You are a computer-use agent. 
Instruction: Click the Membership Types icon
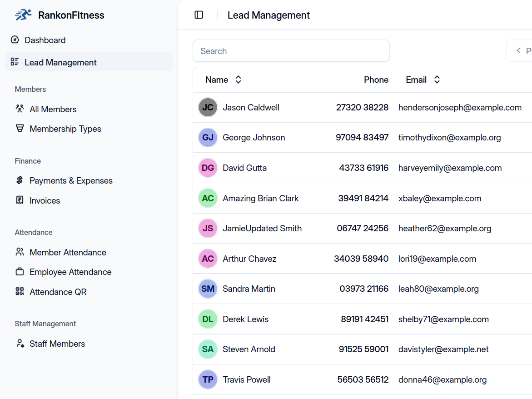pos(20,128)
